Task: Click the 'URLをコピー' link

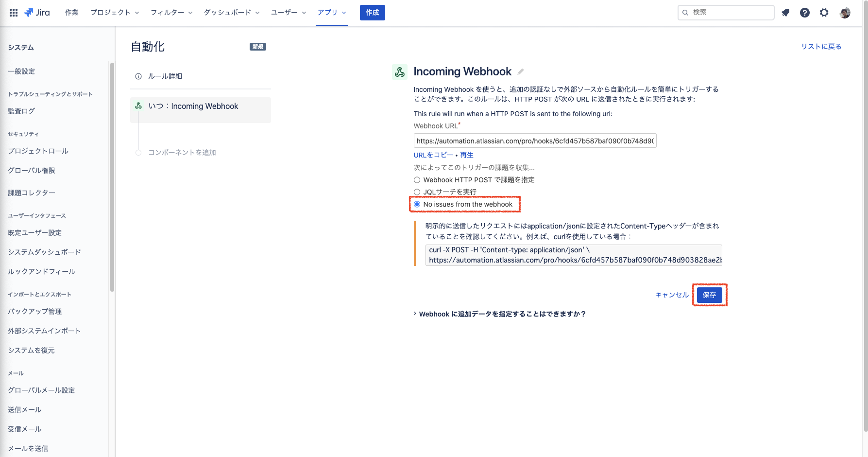Action: click(x=433, y=155)
